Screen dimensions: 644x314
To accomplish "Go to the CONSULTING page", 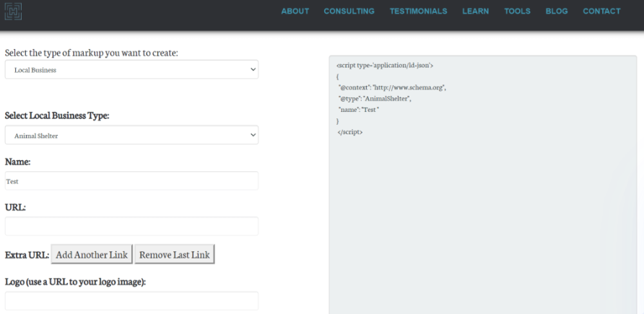I will 349,11.
